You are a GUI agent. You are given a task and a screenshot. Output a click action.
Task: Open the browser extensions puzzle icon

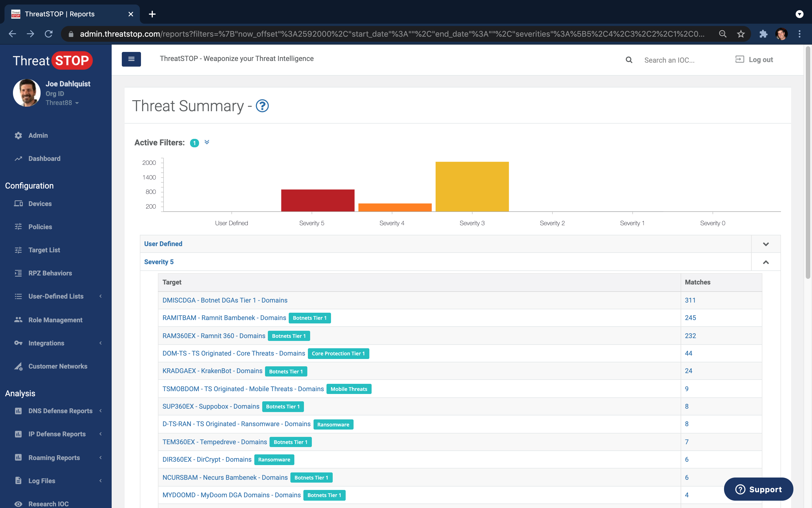click(763, 34)
